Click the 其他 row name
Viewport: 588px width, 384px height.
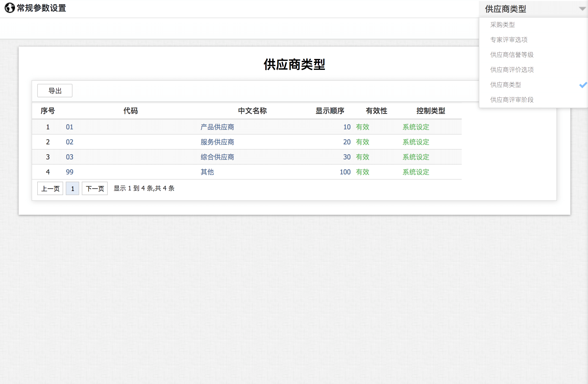[207, 172]
